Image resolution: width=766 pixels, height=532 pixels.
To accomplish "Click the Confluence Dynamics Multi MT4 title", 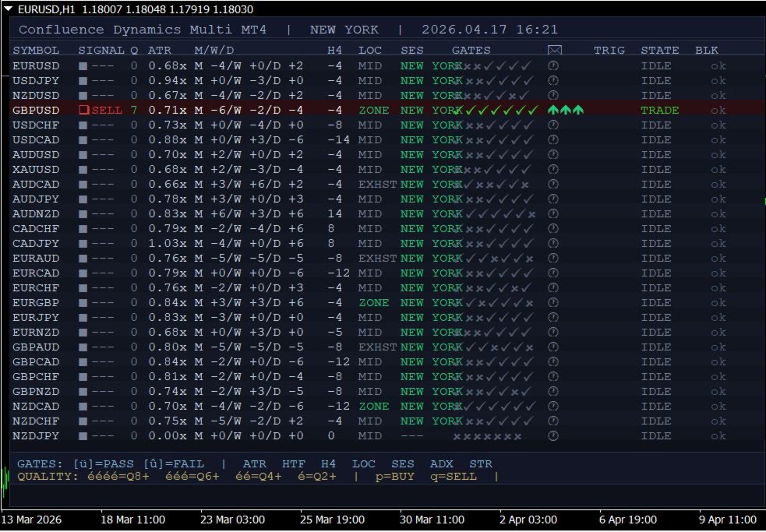I will pyautogui.click(x=143, y=30).
